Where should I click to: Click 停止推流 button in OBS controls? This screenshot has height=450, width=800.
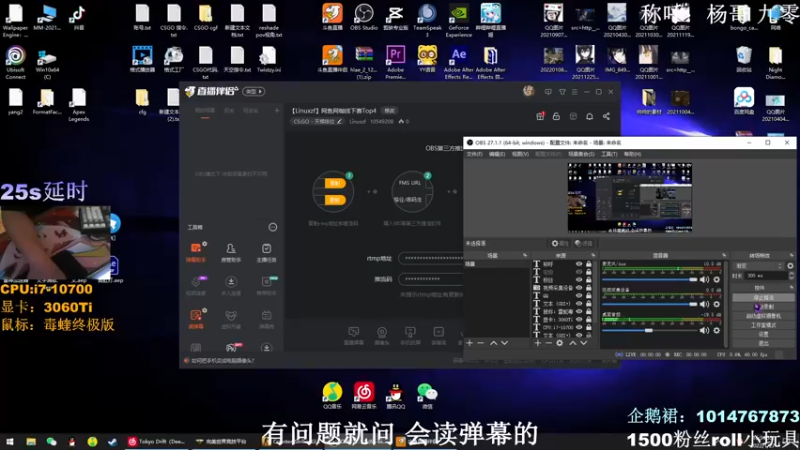click(x=763, y=297)
